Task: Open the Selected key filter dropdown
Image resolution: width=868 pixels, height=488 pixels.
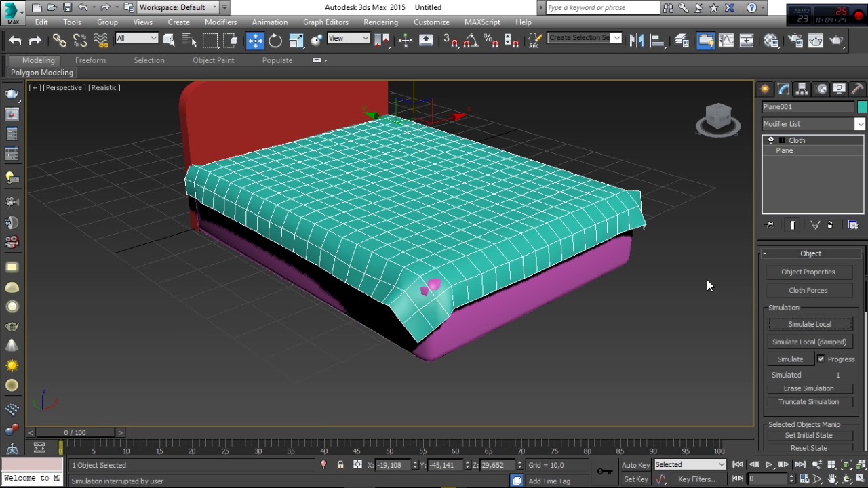Action: (690, 465)
